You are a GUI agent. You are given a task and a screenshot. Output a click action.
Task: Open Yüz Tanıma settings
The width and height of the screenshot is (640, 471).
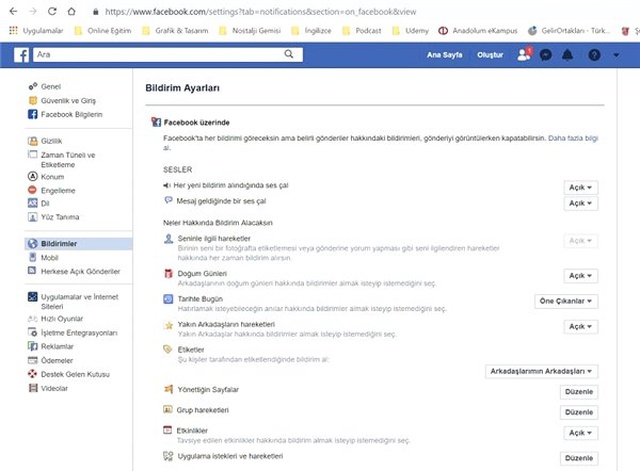53,217
